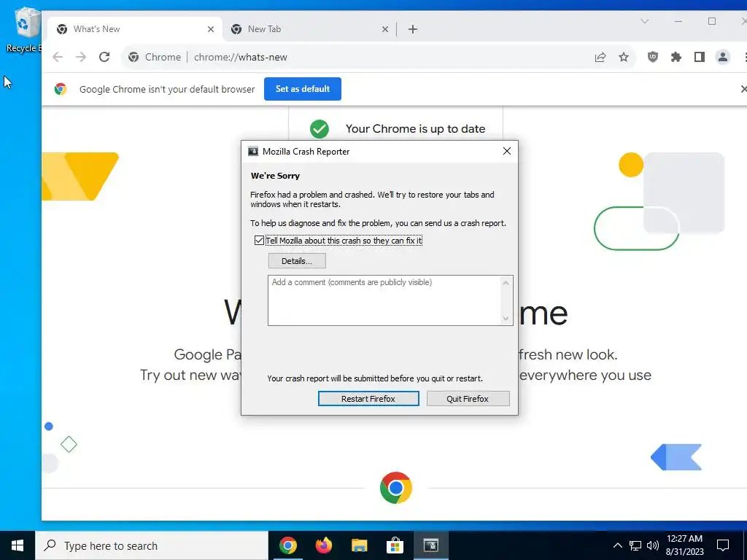
Task: Close the Mozilla Crash Reporter dialog
Action: point(507,151)
